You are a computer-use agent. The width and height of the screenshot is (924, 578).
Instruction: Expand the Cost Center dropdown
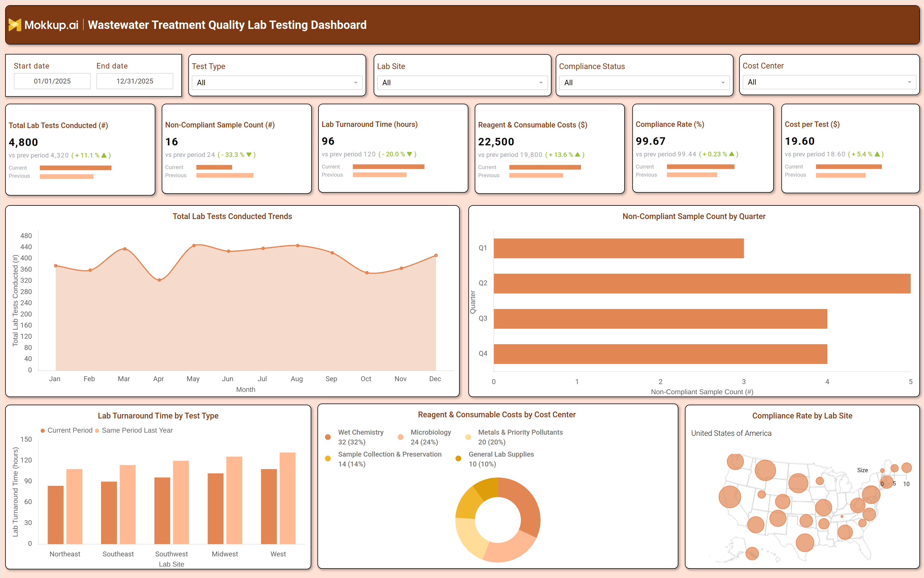(x=829, y=82)
